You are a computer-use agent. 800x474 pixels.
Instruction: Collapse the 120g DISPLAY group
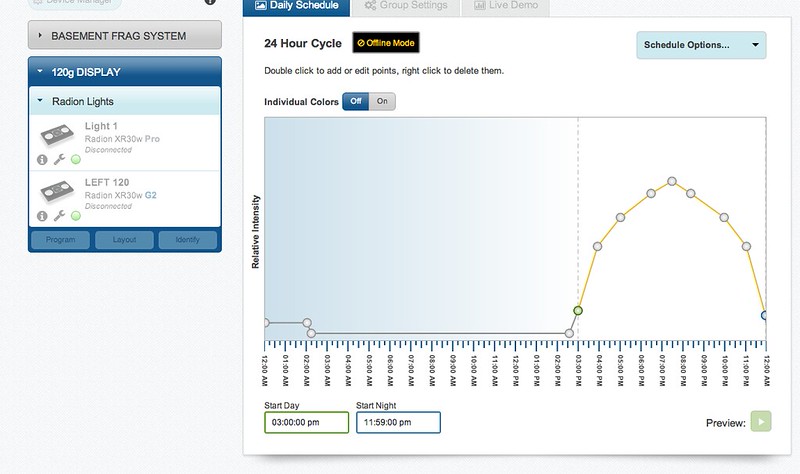[x=125, y=72]
